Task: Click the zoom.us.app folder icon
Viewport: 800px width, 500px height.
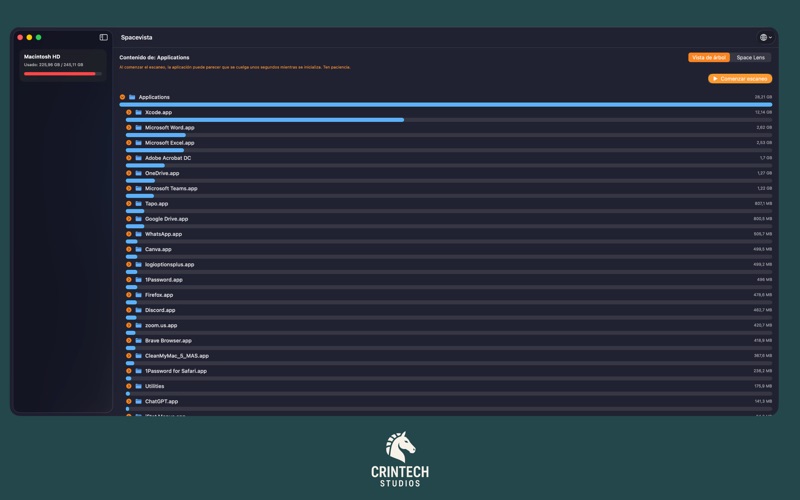Action: [138, 326]
